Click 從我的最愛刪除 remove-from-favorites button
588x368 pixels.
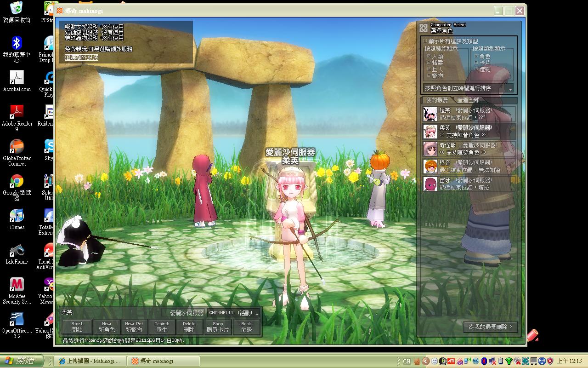pos(490,327)
